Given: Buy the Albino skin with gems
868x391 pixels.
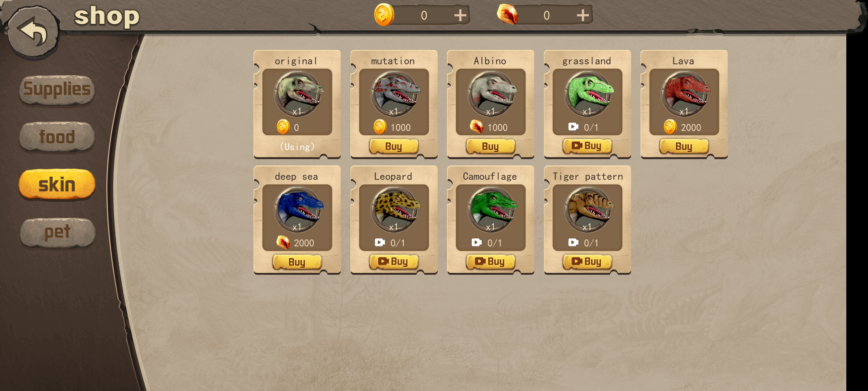Looking at the screenshot, I should (490, 146).
